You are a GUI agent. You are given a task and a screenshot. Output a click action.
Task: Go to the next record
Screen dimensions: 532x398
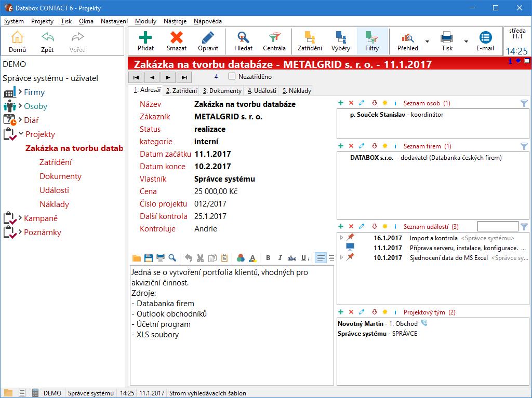[168, 77]
